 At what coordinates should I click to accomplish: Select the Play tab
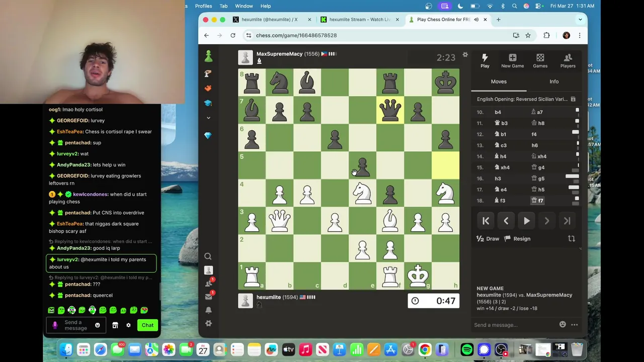point(485,61)
